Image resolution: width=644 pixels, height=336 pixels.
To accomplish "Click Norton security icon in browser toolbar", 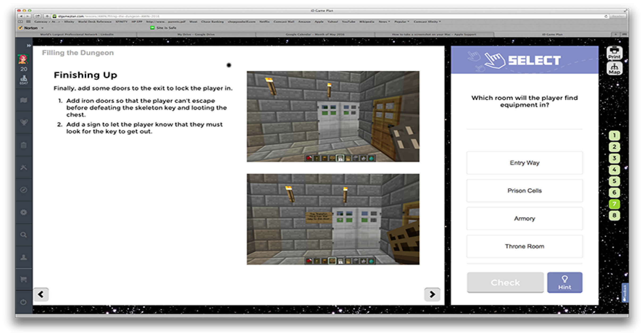I will coord(21,27).
